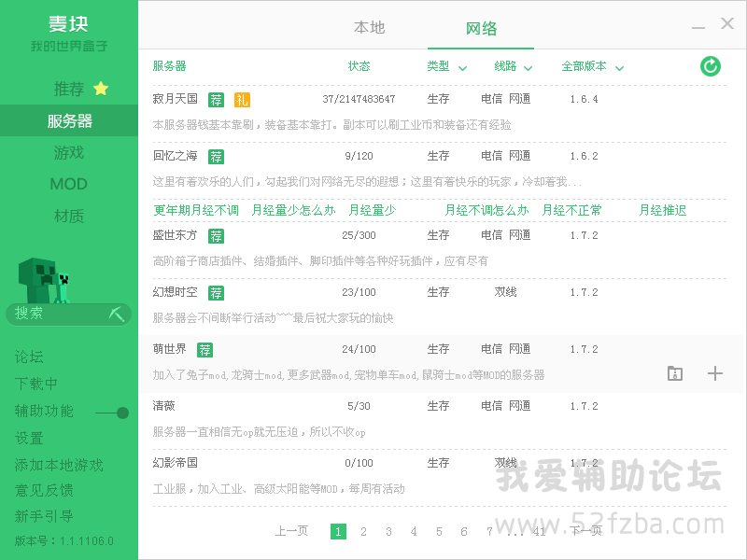Click the 荐 badge on 萌世界
This screenshot has width=747, height=560.
[204, 350]
